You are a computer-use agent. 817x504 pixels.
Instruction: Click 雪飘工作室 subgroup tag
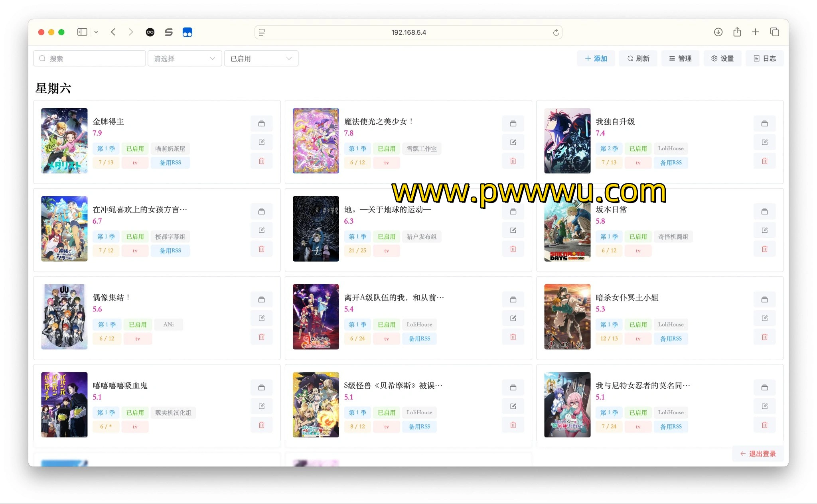tap(422, 149)
